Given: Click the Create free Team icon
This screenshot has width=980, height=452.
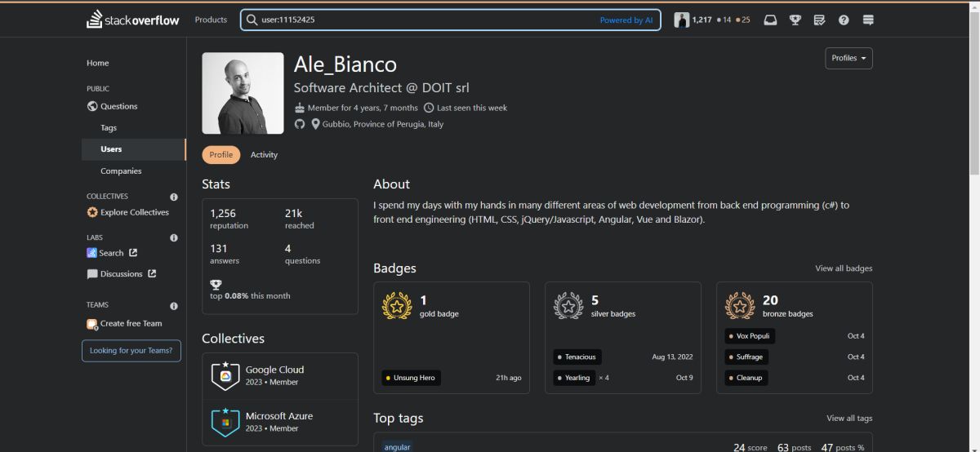Looking at the screenshot, I should point(92,324).
